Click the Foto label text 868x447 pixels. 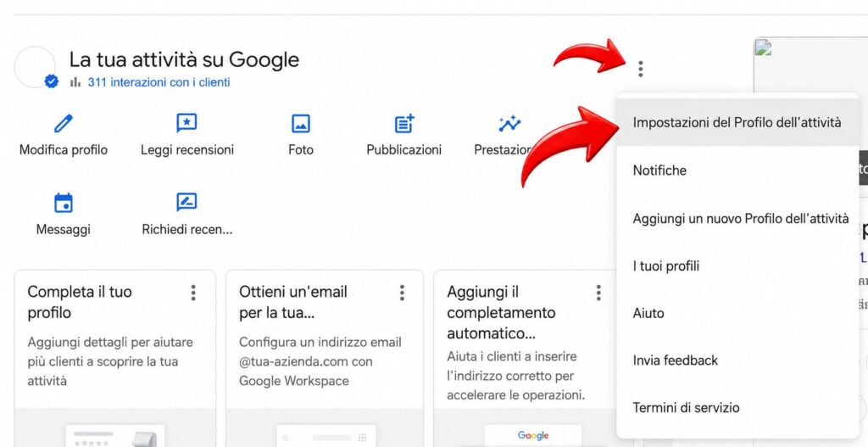(x=301, y=150)
